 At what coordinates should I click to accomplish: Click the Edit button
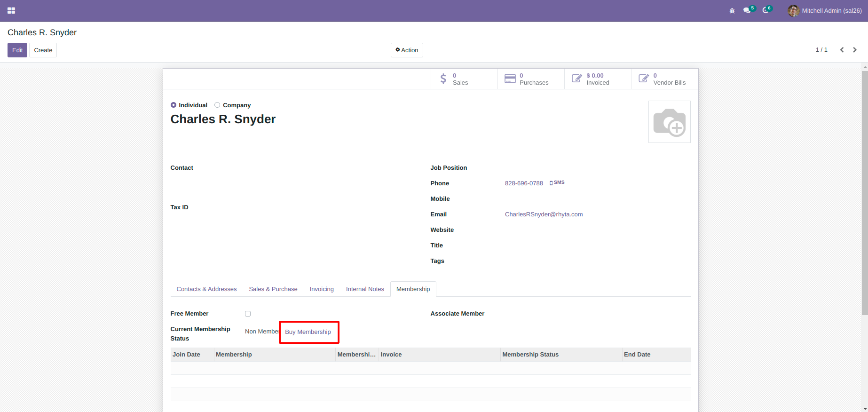[x=17, y=50]
